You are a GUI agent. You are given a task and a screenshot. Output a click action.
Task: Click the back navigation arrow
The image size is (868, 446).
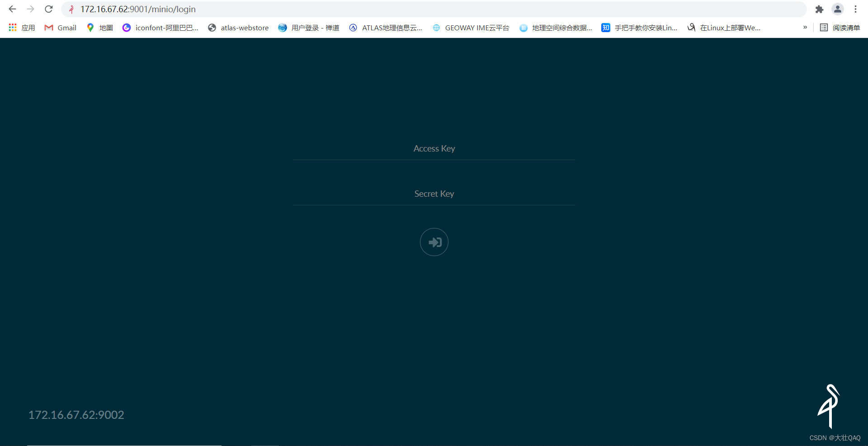click(x=12, y=9)
